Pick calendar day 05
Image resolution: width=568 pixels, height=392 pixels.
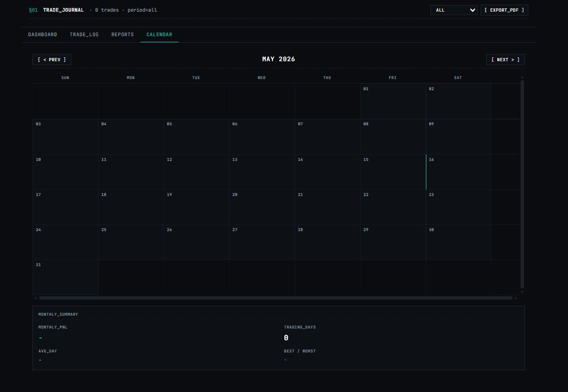[x=196, y=137]
